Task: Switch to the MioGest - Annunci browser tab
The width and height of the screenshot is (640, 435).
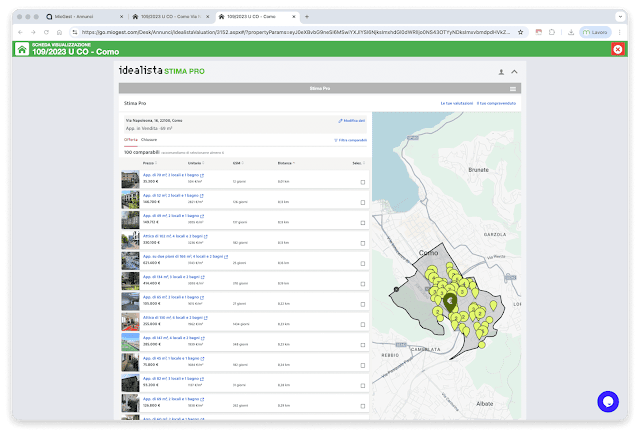Action: (x=73, y=17)
